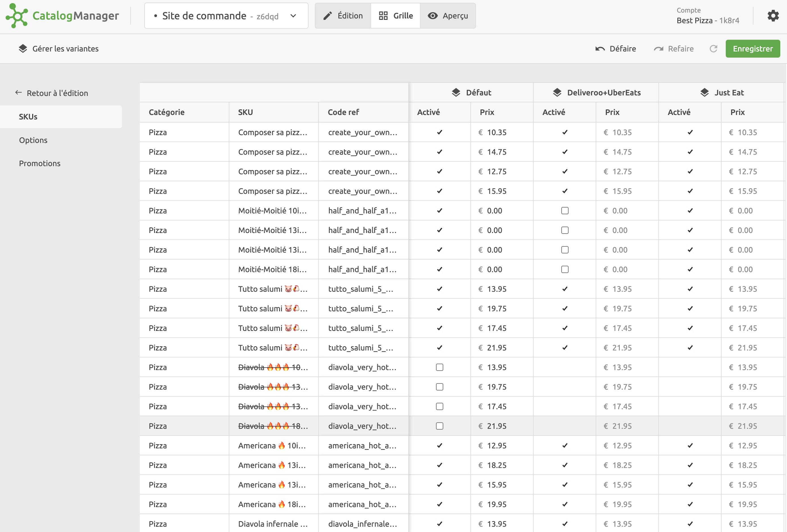This screenshot has width=787, height=532.
Task: Click the layers icon on the Défaut column
Action: click(456, 93)
